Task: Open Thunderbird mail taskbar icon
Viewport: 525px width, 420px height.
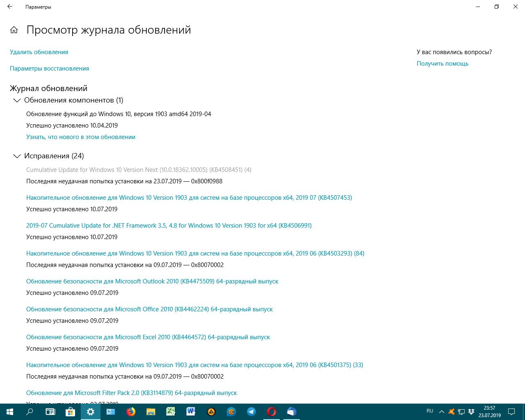Action: click(292, 412)
